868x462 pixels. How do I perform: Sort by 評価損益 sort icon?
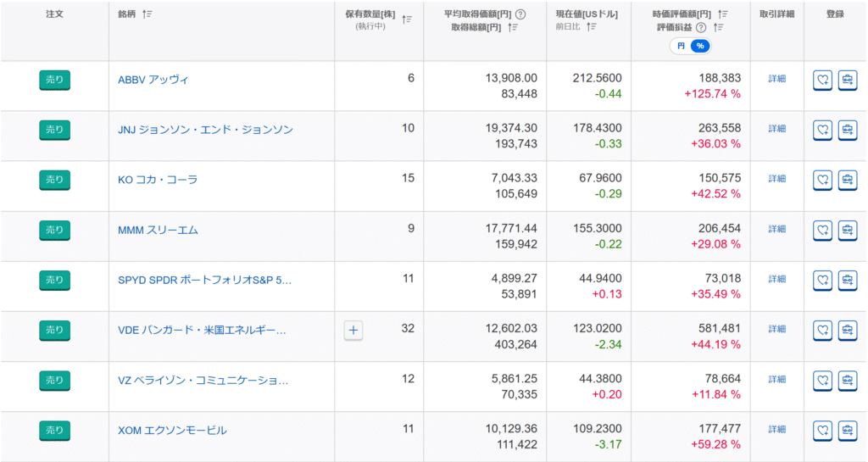(718, 27)
